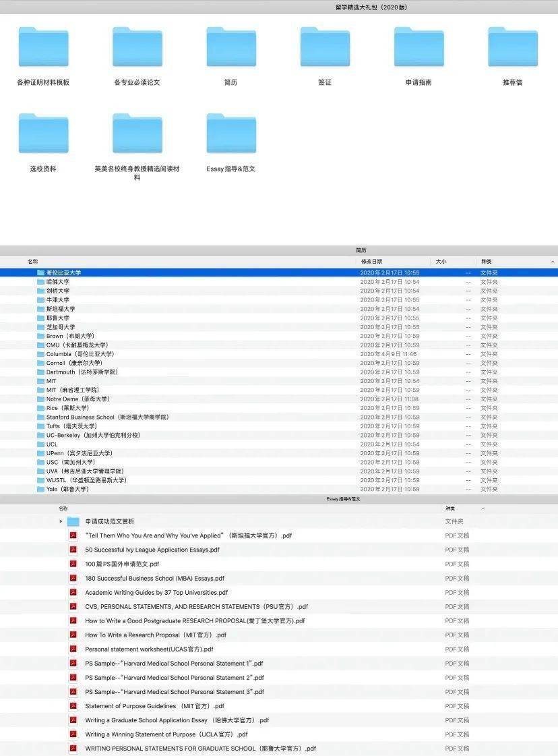
Task: Click folder icon beside Brown（布朗大学）
Action: click(41, 336)
